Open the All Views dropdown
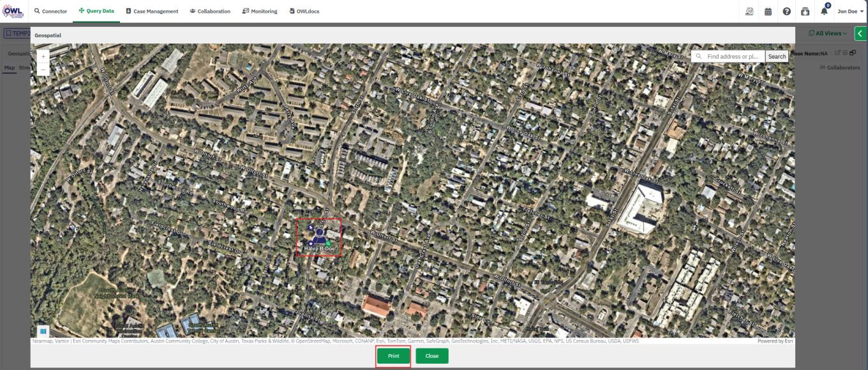 click(828, 33)
